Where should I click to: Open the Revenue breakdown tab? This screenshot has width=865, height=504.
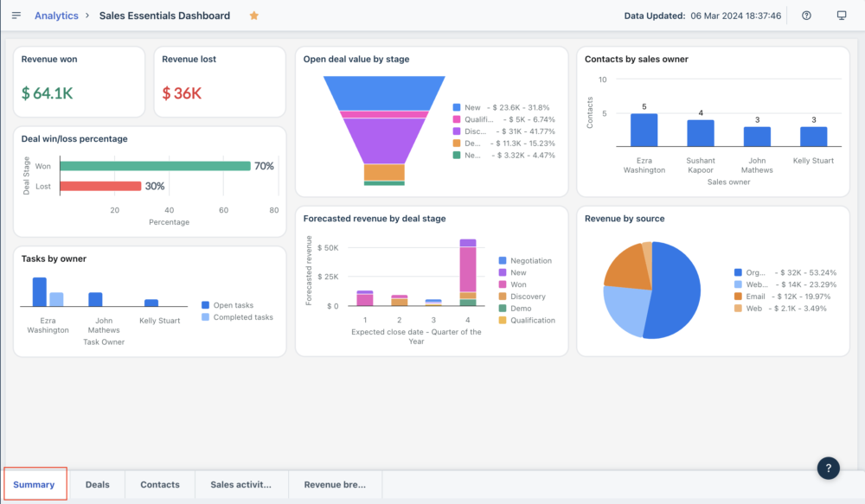[x=335, y=484]
